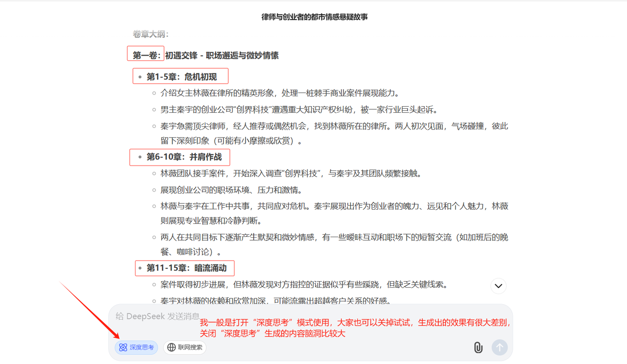
Task: Click the line 案件取得初步进展
Action: [304, 285]
